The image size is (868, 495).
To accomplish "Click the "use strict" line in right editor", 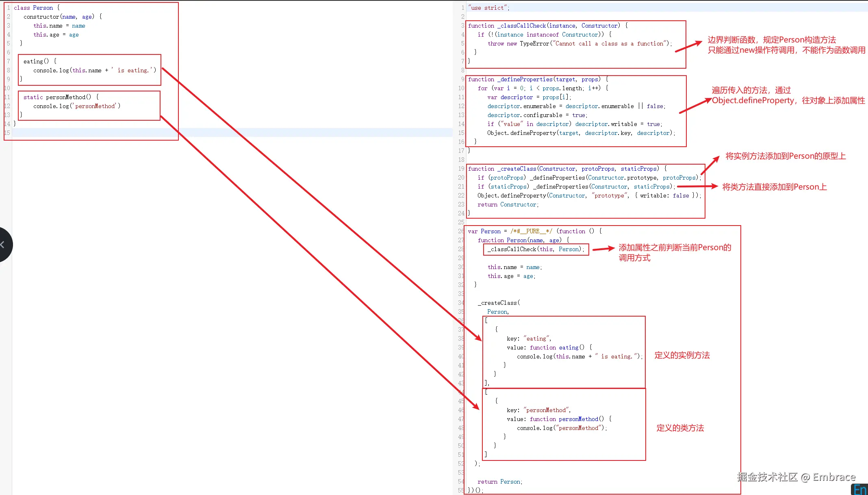I will (488, 8).
